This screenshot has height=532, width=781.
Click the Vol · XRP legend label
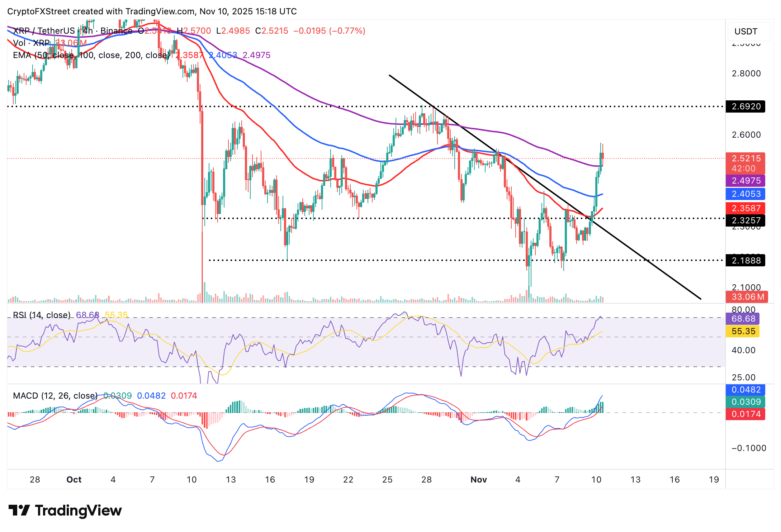tap(32, 43)
